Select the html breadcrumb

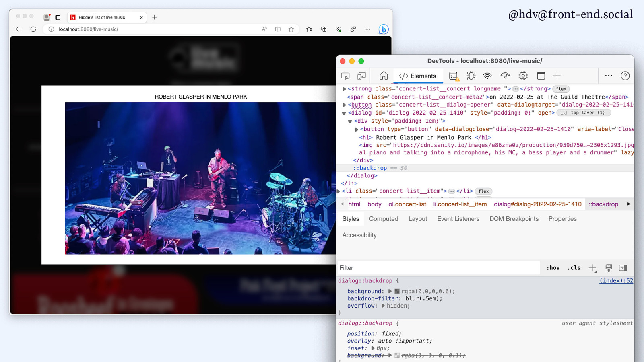354,204
